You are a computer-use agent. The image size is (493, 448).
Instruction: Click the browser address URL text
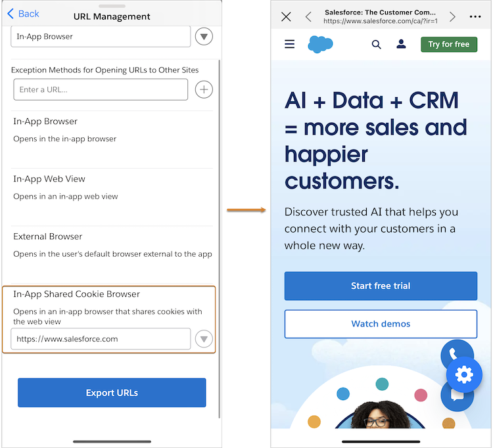click(x=381, y=21)
